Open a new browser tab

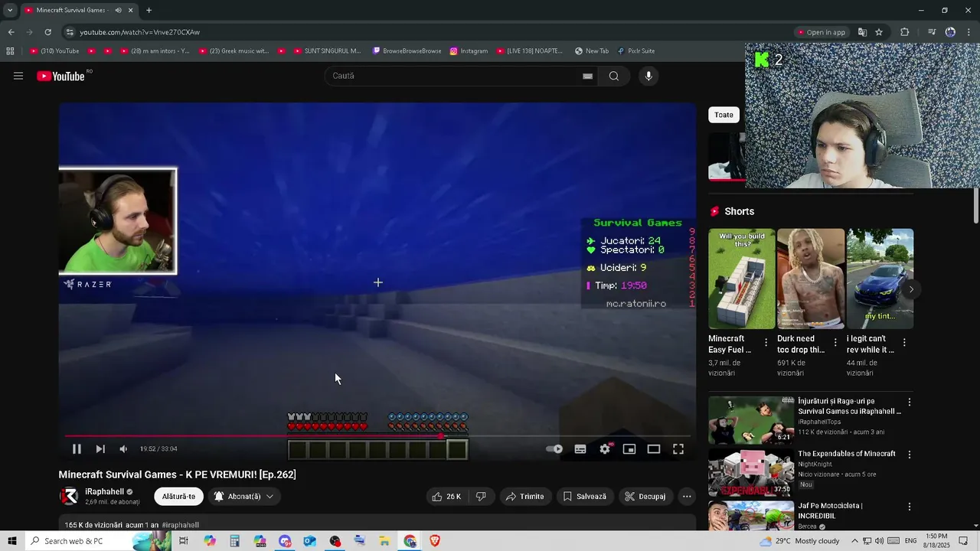149,11
